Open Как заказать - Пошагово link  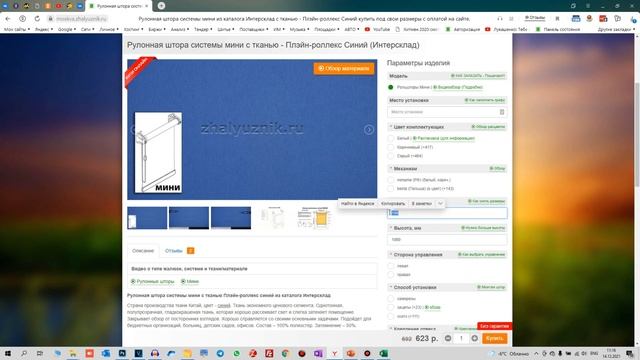click(478, 76)
